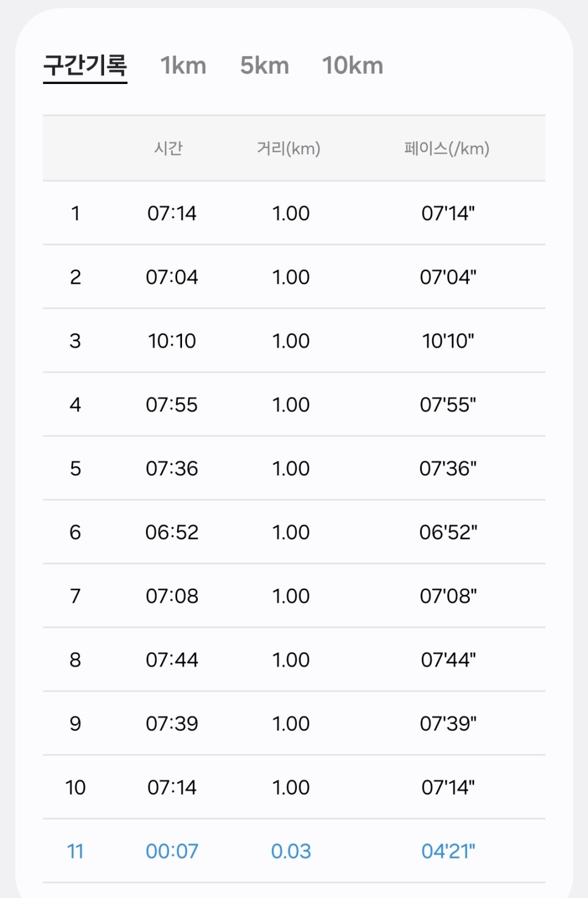Click the 페이스(/km) column header

(x=447, y=149)
